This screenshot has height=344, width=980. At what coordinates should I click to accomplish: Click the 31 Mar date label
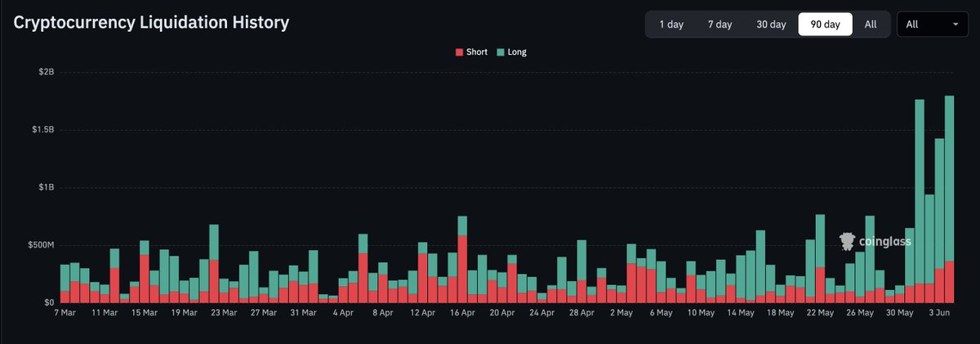pos(305,313)
